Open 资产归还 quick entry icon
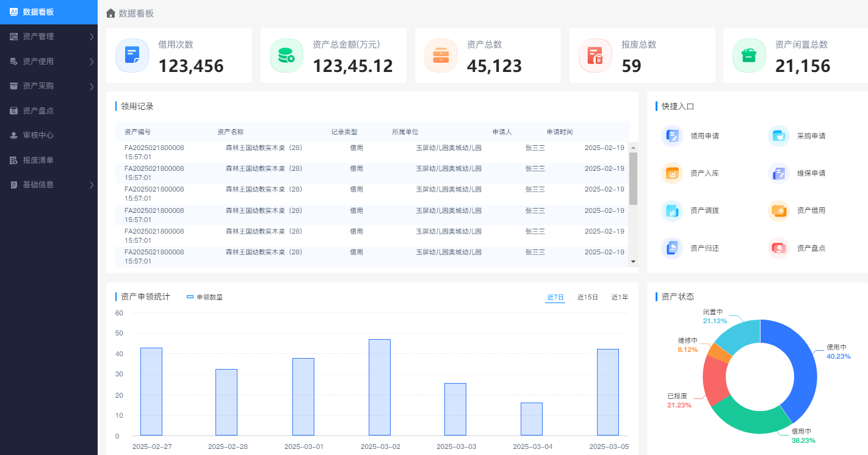The height and width of the screenshot is (455, 868). coord(672,248)
